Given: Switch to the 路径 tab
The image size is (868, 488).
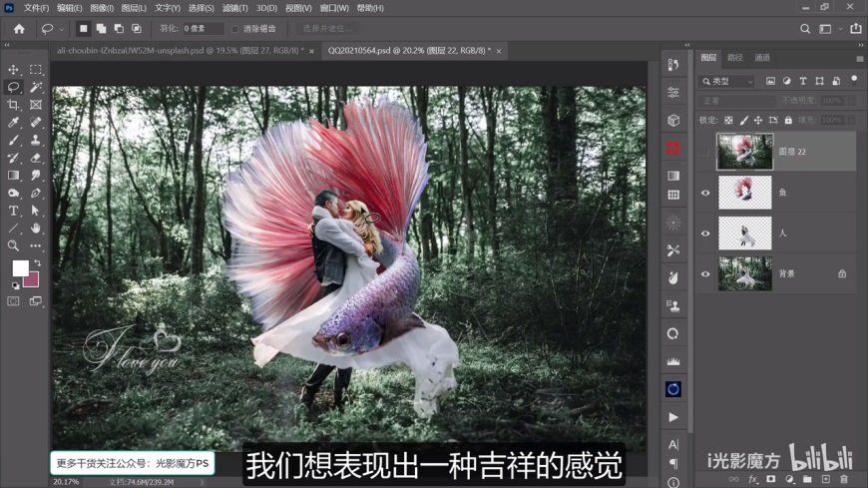Looking at the screenshot, I should coord(734,58).
